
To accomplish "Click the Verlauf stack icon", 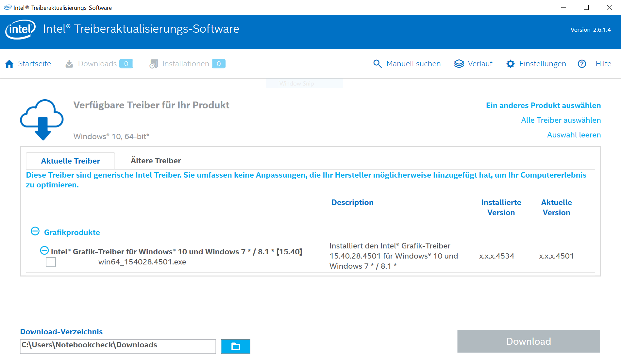I will click(x=459, y=64).
